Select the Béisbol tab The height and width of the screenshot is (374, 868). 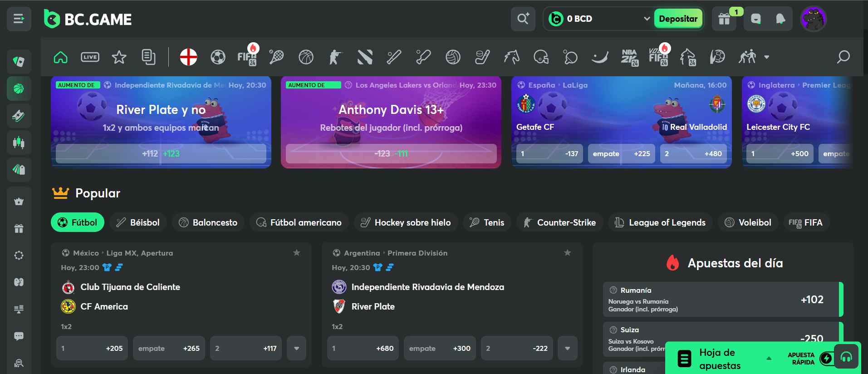click(x=138, y=222)
